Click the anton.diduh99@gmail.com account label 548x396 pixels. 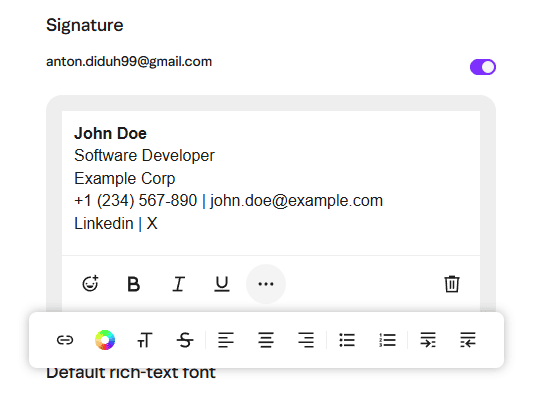click(129, 62)
